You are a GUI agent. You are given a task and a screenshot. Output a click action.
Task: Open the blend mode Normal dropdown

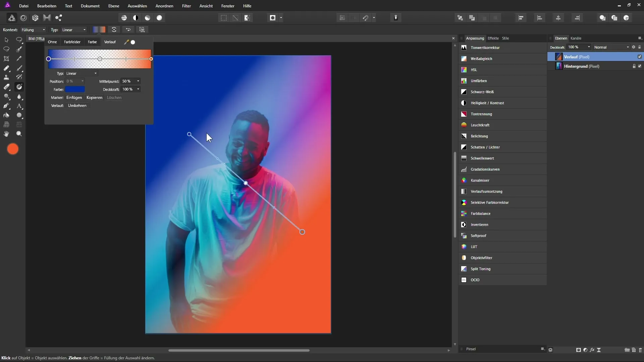[611, 47]
